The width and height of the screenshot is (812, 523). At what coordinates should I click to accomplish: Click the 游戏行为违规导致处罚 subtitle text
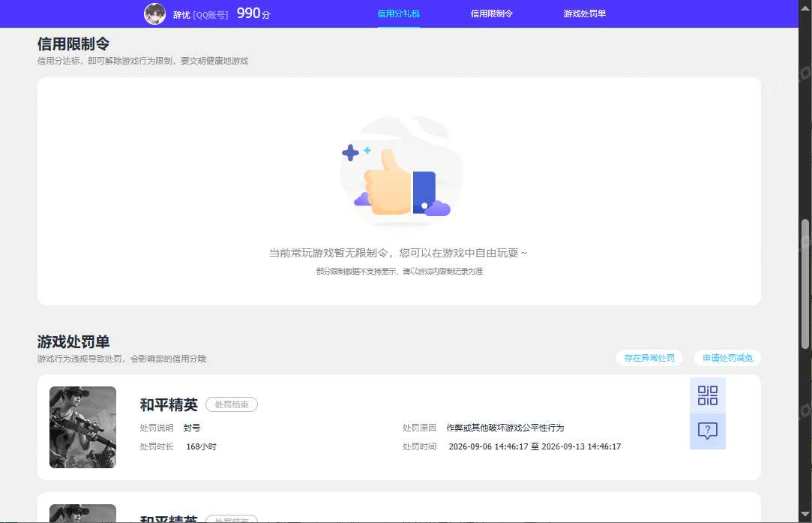click(x=121, y=359)
